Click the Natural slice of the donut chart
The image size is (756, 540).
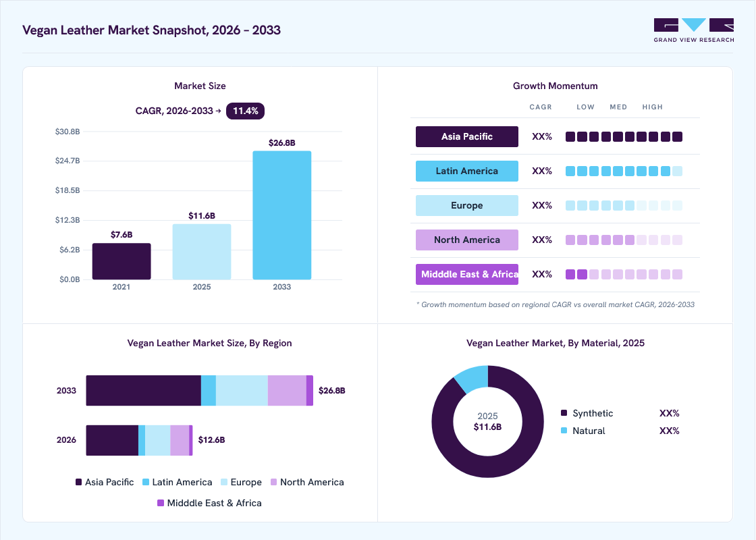click(473, 377)
